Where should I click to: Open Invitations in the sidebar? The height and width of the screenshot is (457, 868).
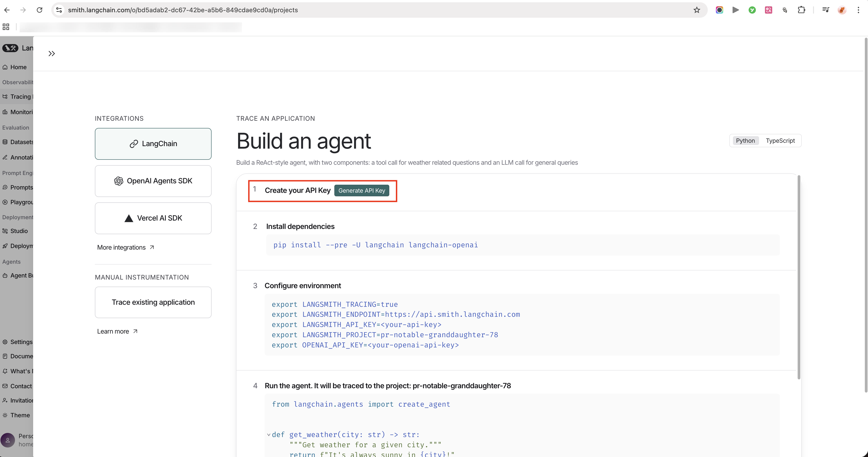17,400
